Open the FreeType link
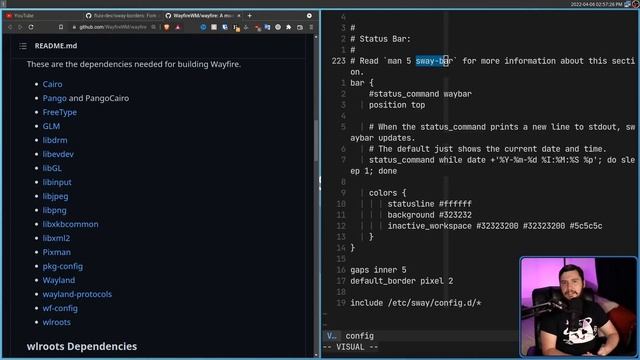 (x=60, y=112)
